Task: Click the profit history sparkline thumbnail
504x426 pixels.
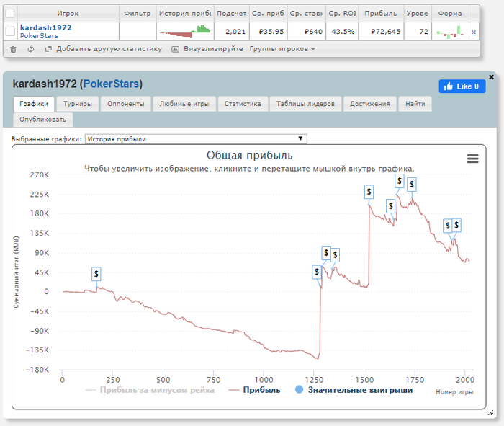Action: pos(185,31)
